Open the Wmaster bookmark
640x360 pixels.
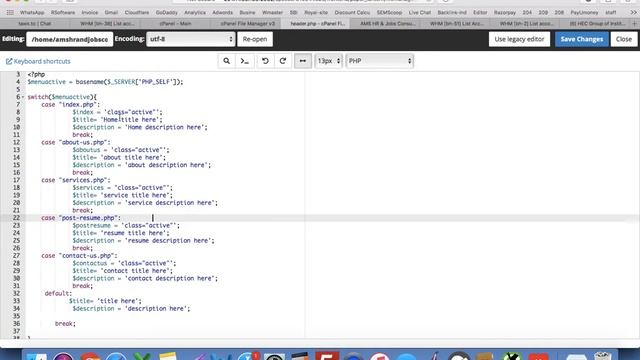272,13
